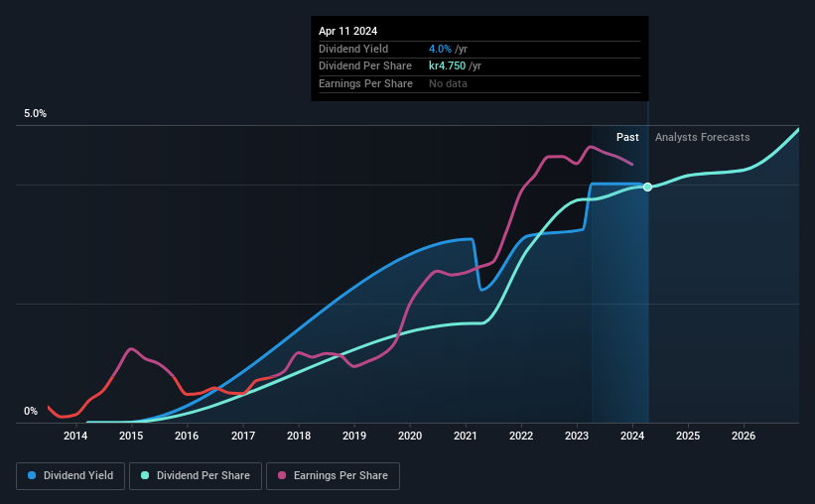
Task: Click the tooltip Dividend Per Share row label
Action: [365, 66]
